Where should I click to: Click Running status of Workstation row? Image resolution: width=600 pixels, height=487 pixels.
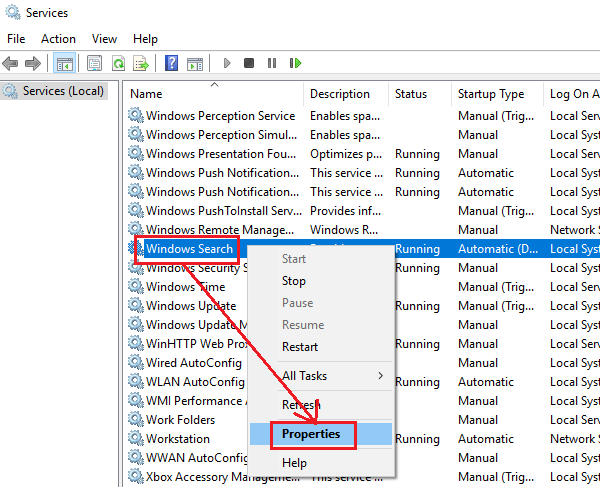point(417,439)
